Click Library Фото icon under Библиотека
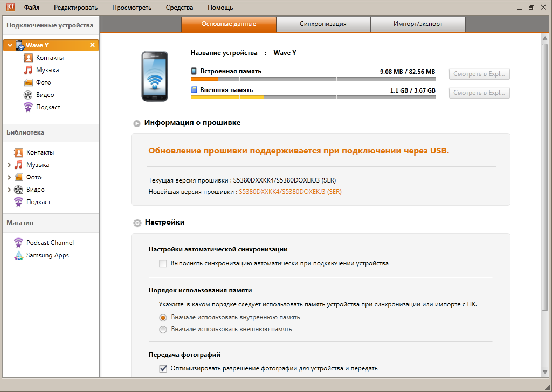The height and width of the screenshot is (392, 552). (x=18, y=177)
